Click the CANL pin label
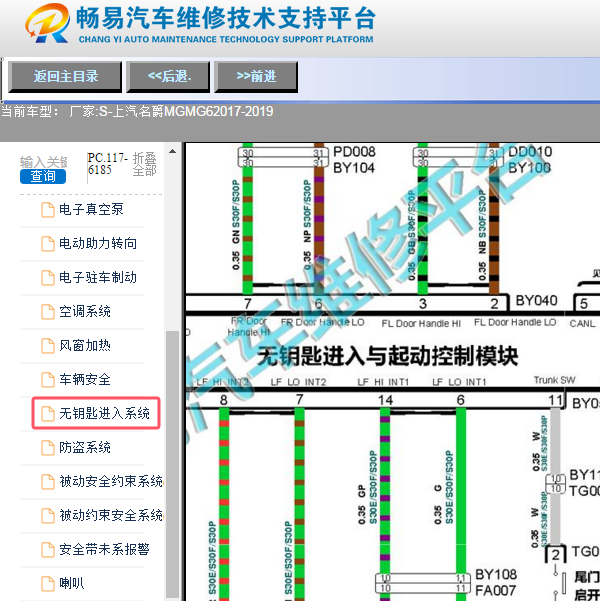This screenshot has height=601, width=600. point(582,324)
